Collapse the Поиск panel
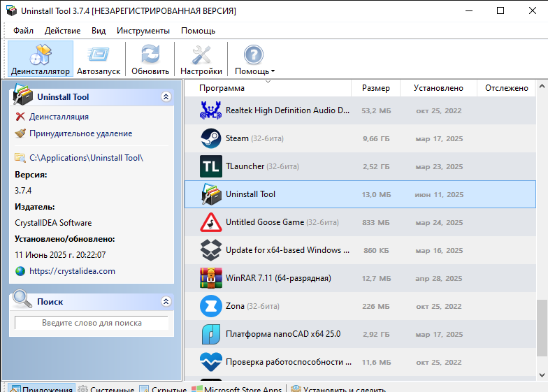The height and width of the screenshot is (392, 548). [x=166, y=302]
